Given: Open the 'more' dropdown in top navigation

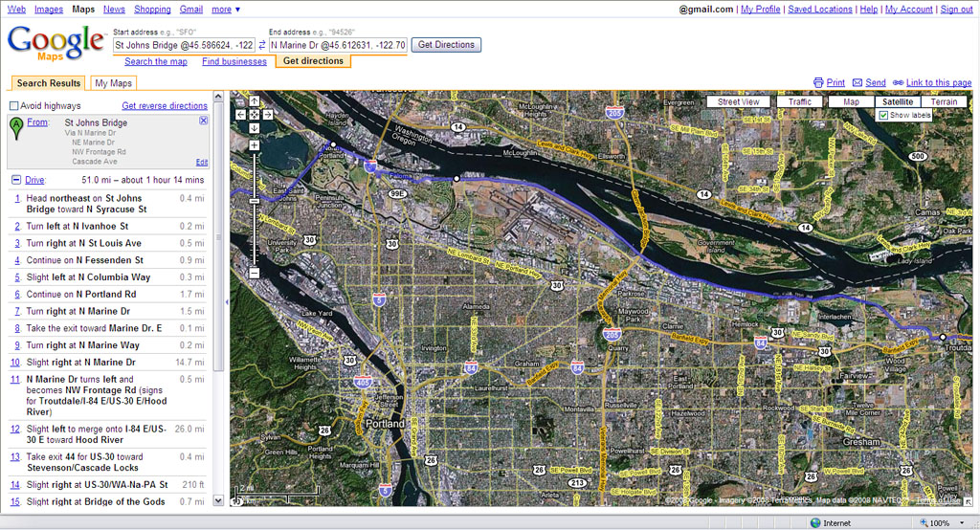Looking at the screenshot, I should point(226,10).
